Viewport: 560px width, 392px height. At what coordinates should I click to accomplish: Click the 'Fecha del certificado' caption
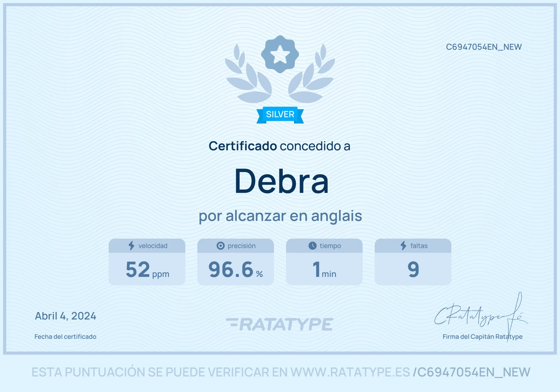[x=65, y=337]
